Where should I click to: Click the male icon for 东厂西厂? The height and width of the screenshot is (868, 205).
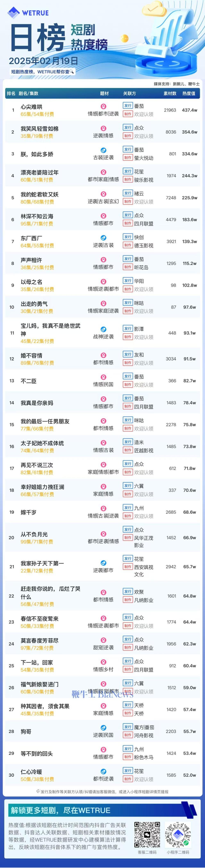[103, 238]
